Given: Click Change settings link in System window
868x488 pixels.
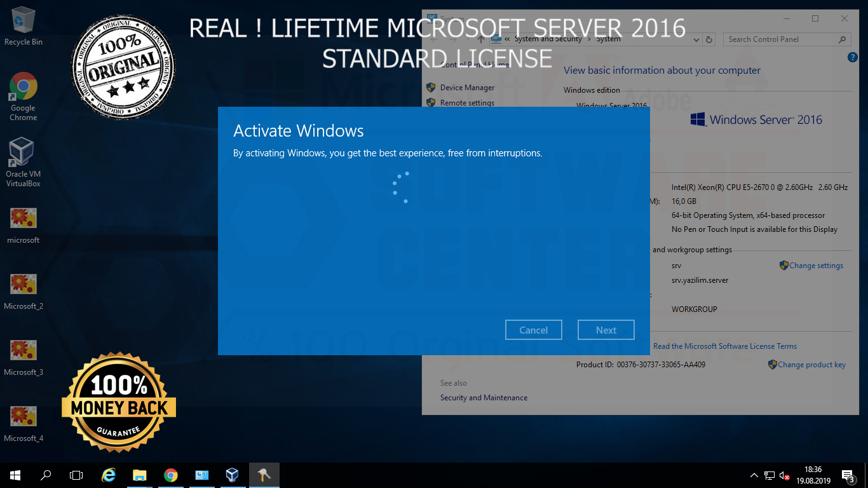Looking at the screenshot, I should tap(816, 266).
